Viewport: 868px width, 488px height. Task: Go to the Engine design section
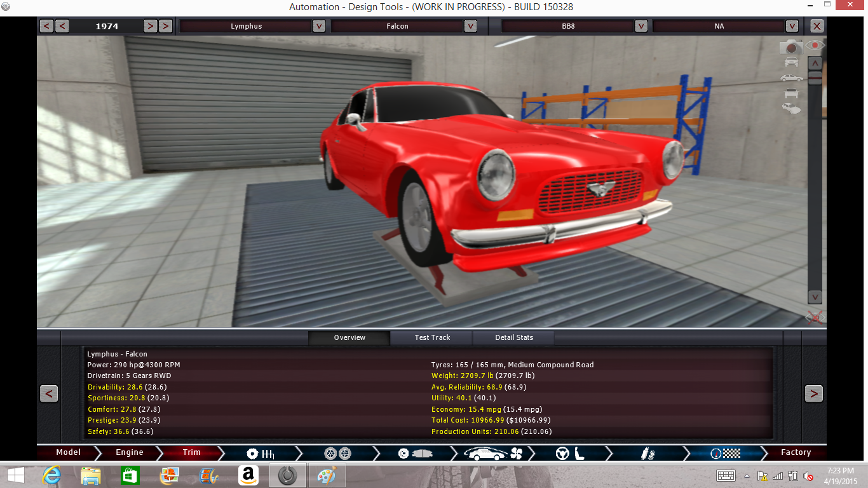130,453
